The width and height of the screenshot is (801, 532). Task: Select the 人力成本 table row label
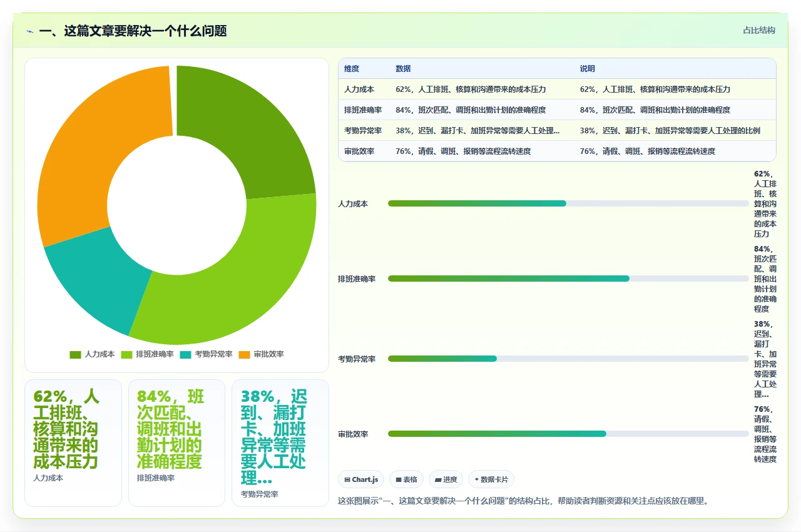(x=359, y=90)
